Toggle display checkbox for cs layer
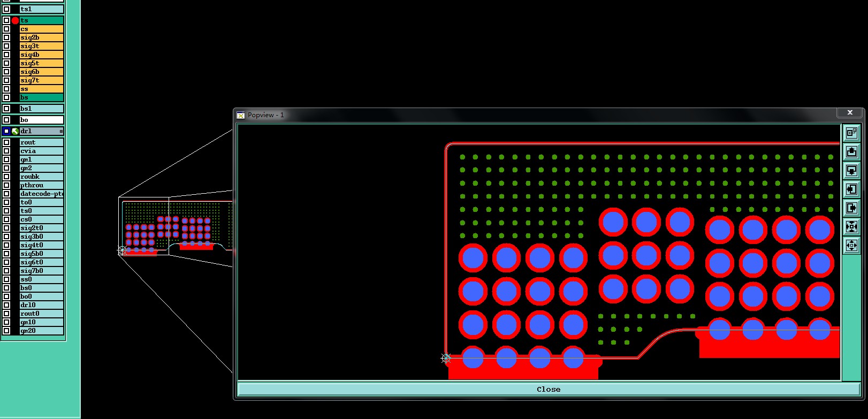The width and height of the screenshot is (868, 419). (6, 29)
